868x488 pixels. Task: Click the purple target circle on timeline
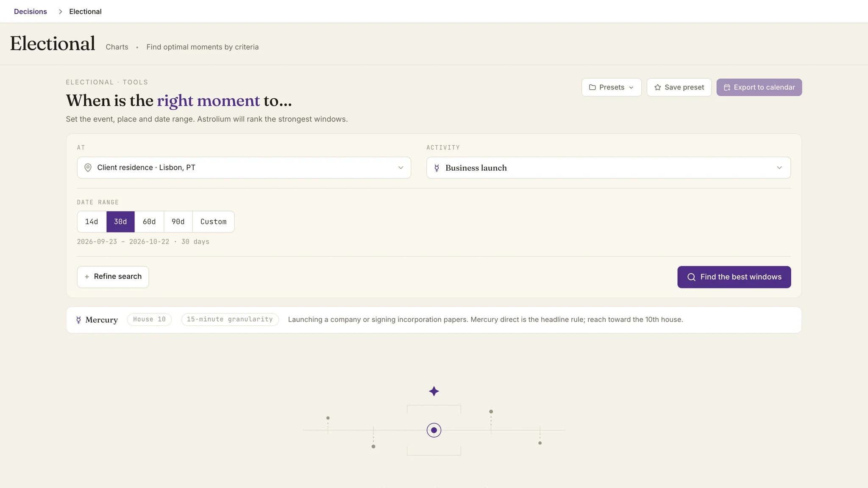click(434, 430)
